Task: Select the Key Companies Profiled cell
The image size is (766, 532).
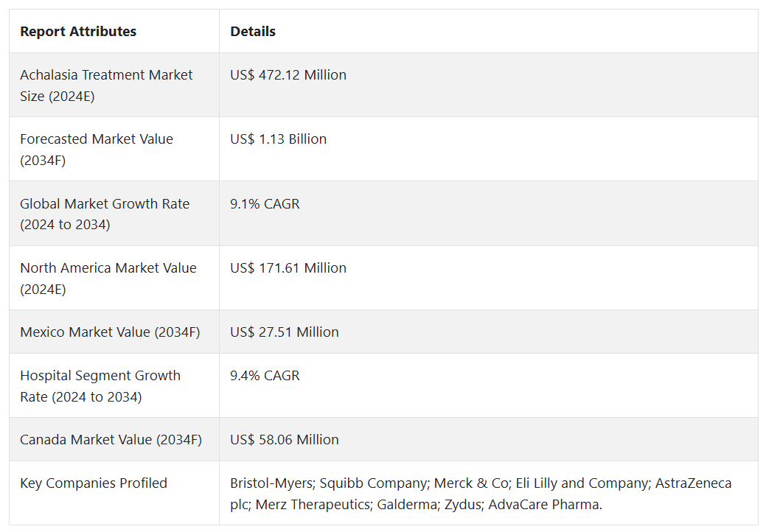Action: click(94, 483)
